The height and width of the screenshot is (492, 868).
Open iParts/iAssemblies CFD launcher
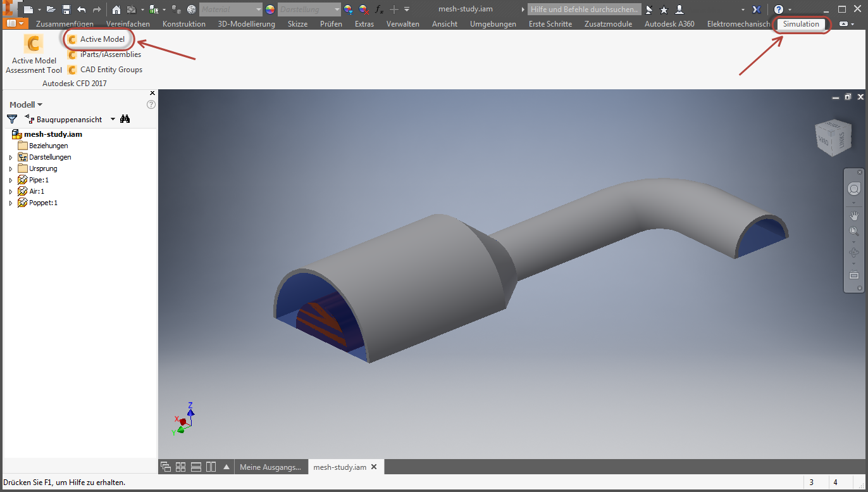click(104, 54)
